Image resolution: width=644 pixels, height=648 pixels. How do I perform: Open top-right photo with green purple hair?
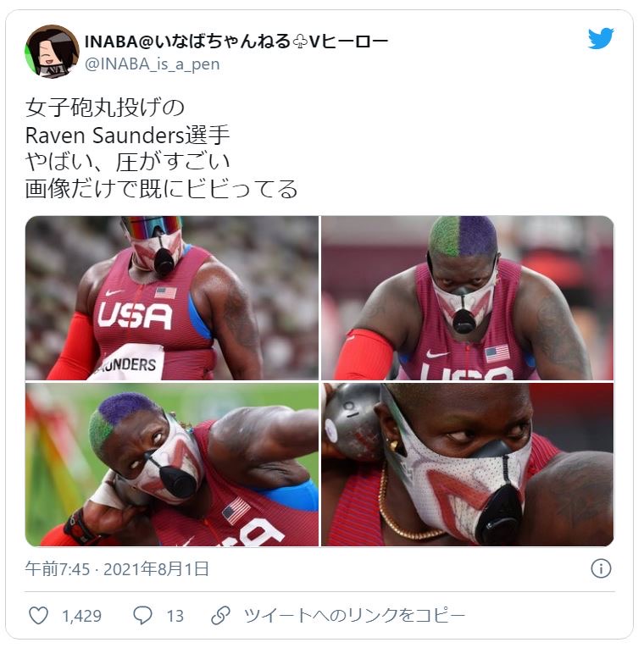[468, 297]
